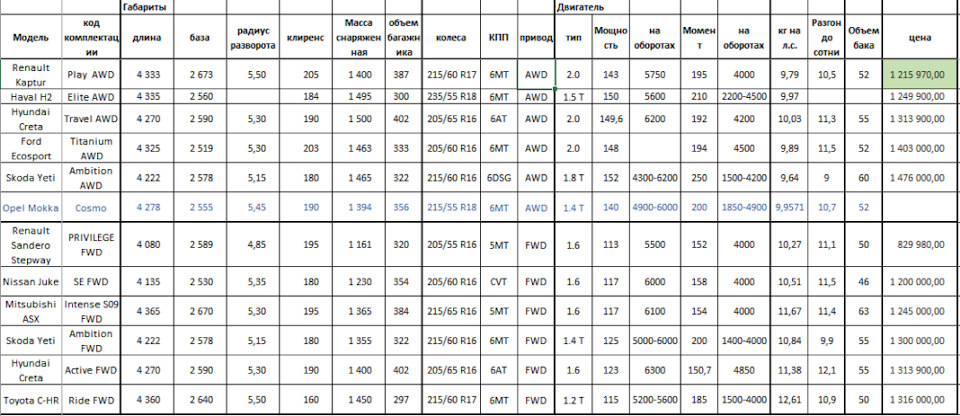This screenshot has height=416, width=960.
Task: Click the Модель column header
Action: 31,37
